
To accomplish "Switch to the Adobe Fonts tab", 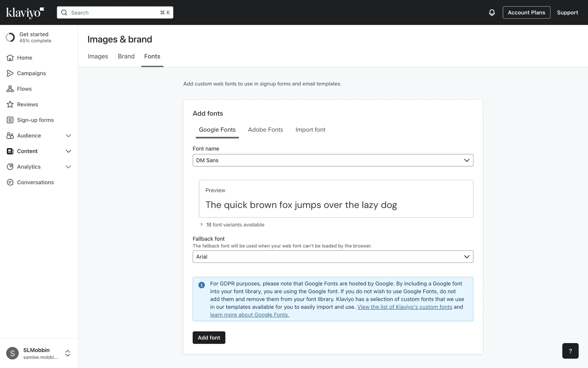I will [x=265, y=130].
